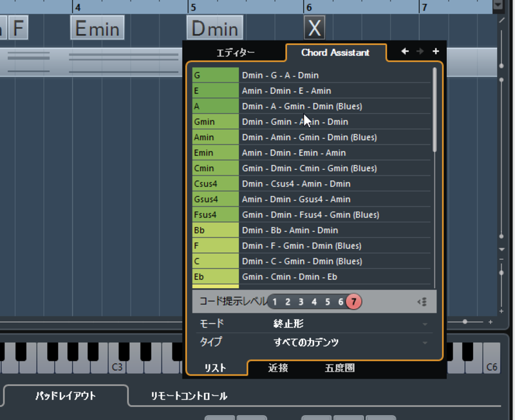The height and width of the screenshot is (420, 515).
Task: Click the ruler dropdown arrow at top right
Action: (498, 5)
